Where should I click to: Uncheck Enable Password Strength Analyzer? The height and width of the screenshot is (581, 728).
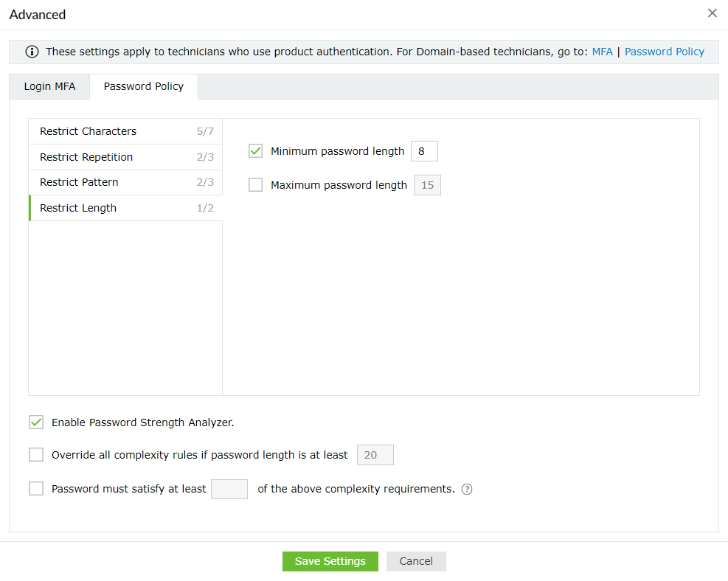pyautogui.click(x=36, y=422)
